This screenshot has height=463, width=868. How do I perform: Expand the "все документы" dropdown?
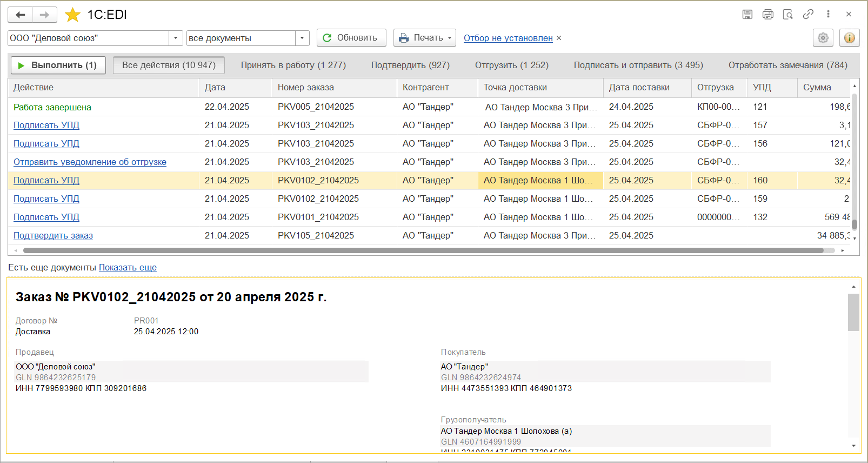302,38
